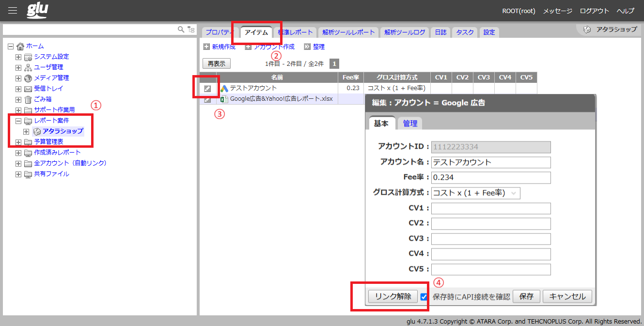Uncheck 保存時にAPI接続を確認 checkbox
The width and height of the screenshot is (644, 326).
424,297
